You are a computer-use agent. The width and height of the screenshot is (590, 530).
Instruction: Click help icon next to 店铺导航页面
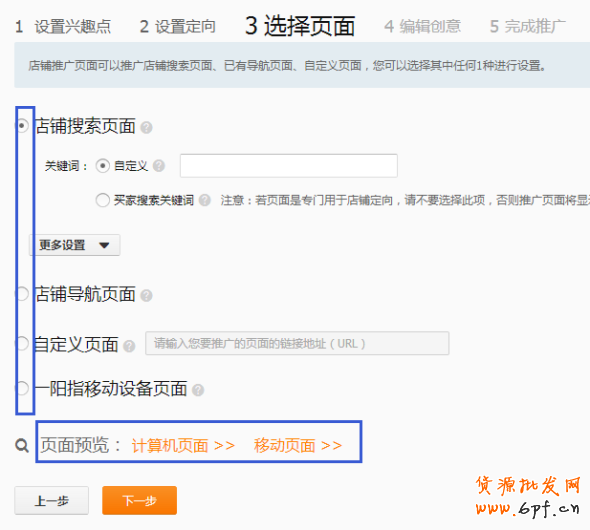[146, 296]
